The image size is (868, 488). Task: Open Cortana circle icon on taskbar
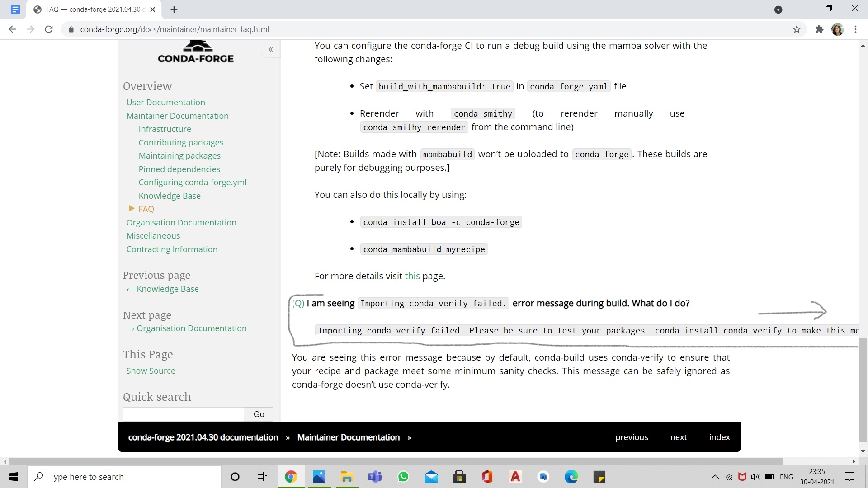tap(235, 477)
